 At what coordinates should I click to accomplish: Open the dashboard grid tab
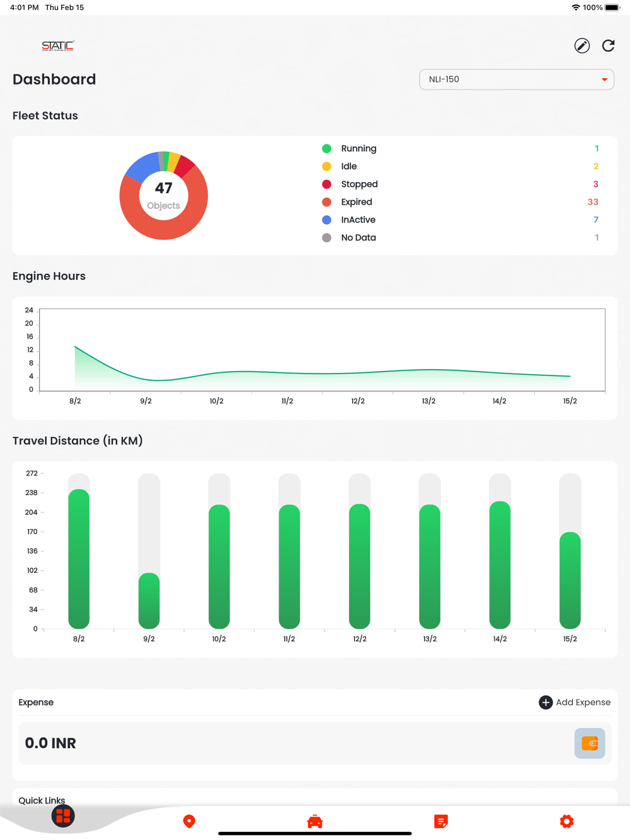pyautogui.click(x=63, y=816)
